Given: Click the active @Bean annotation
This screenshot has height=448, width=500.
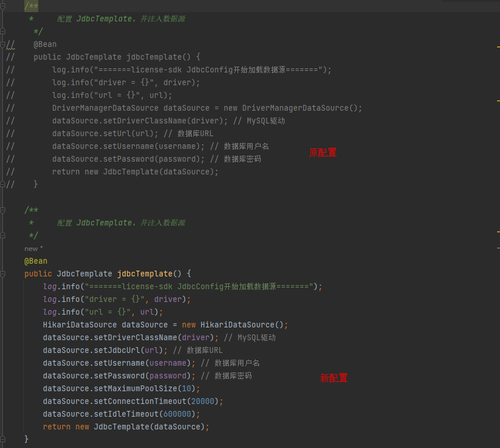Looking at the screenshot, I should [x=36, y=261].
